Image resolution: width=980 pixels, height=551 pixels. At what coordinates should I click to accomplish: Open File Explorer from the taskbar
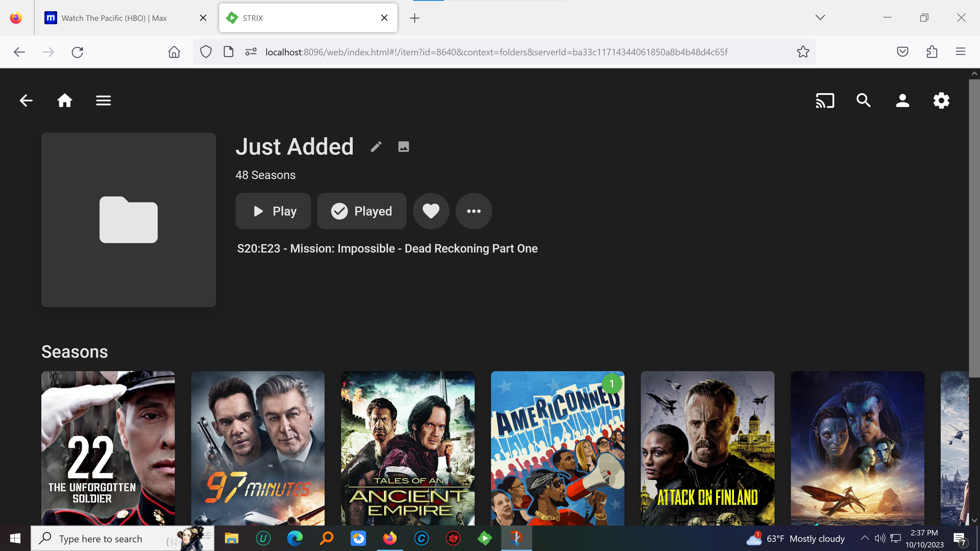click(x=231, y=539)
